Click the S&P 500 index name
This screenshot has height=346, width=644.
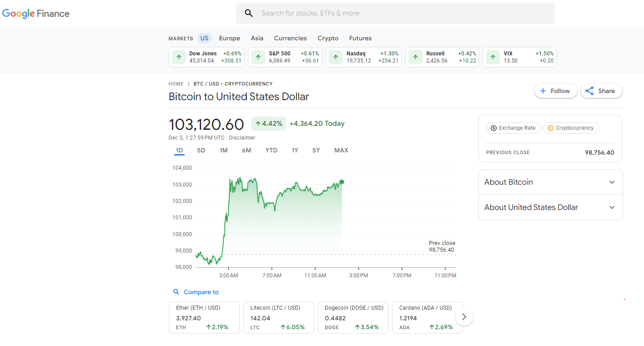coord(279,54)
